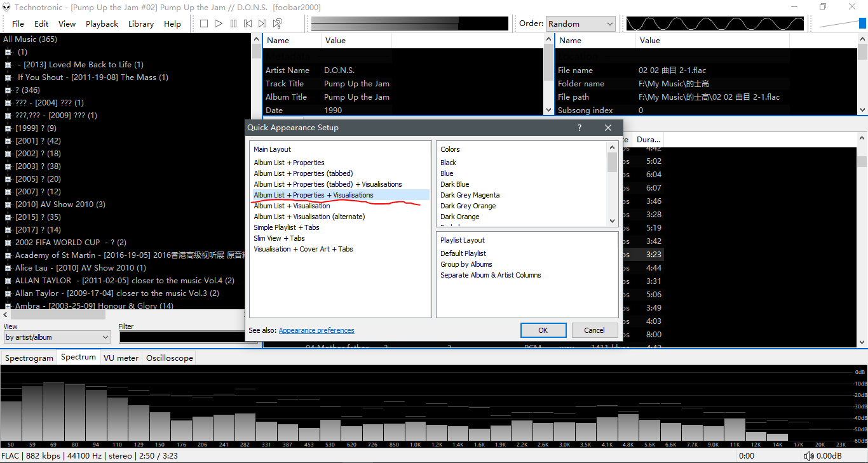Open the View by artist/album dropdown
This screenshot has height=463, width=868.
57,337
